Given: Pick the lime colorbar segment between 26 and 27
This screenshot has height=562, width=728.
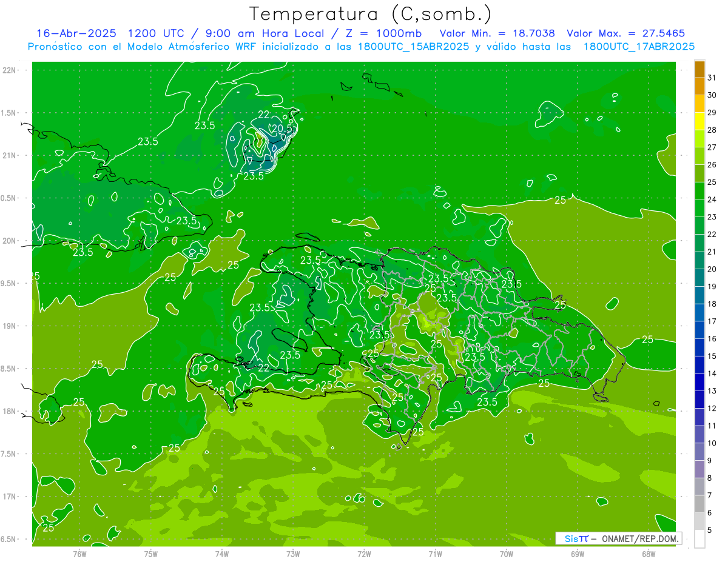Looking at the screenshot, I should 700,156.
